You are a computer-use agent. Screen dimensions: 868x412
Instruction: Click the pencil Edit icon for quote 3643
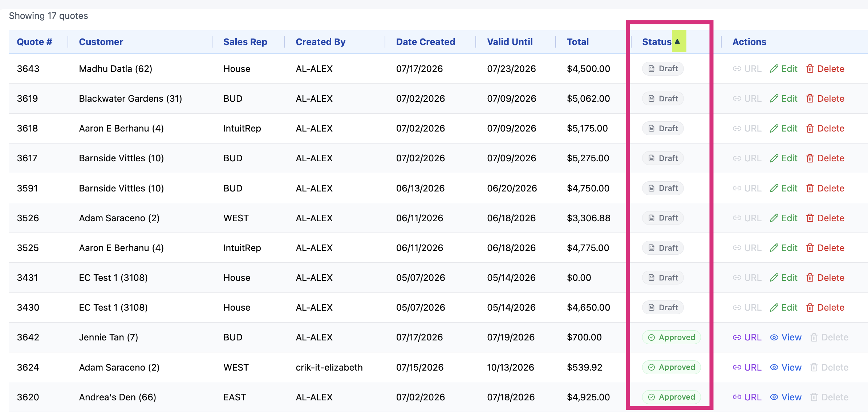pyautogui.click(x=774, y=69)
